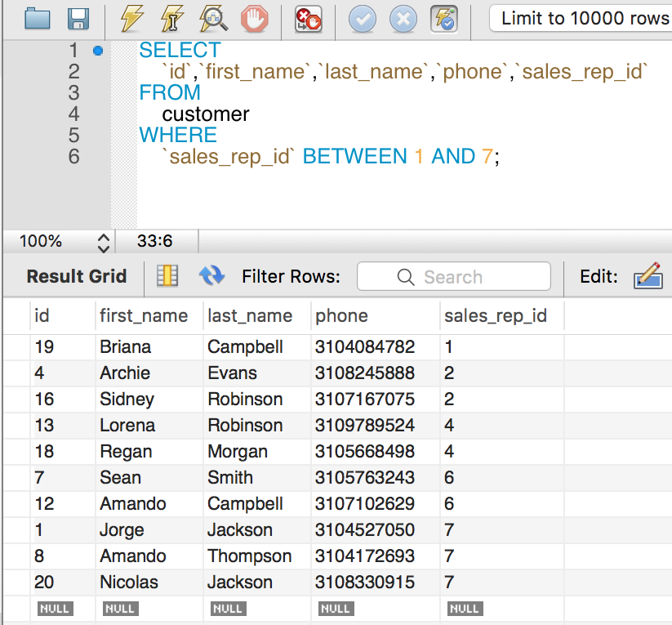The image size is (672, 625).
Task: Select the Result Grid label
Action: click(x=76, y=276)
